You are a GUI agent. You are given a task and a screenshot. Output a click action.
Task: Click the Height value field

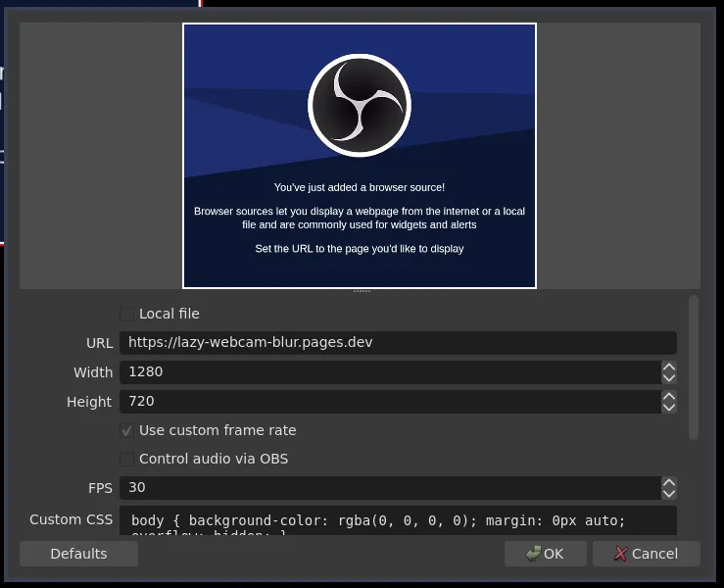(391, 402)
